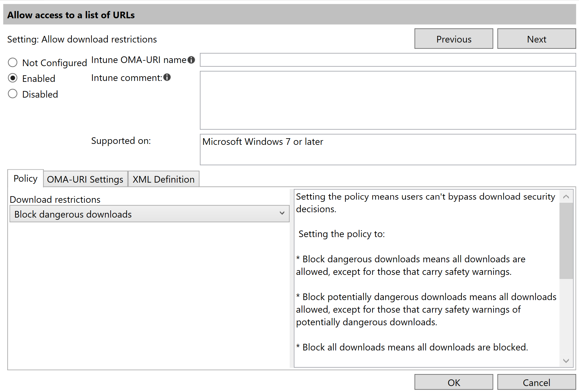Select the Disabled radio button
Screen dimensions: 579x392
[13, 94]
